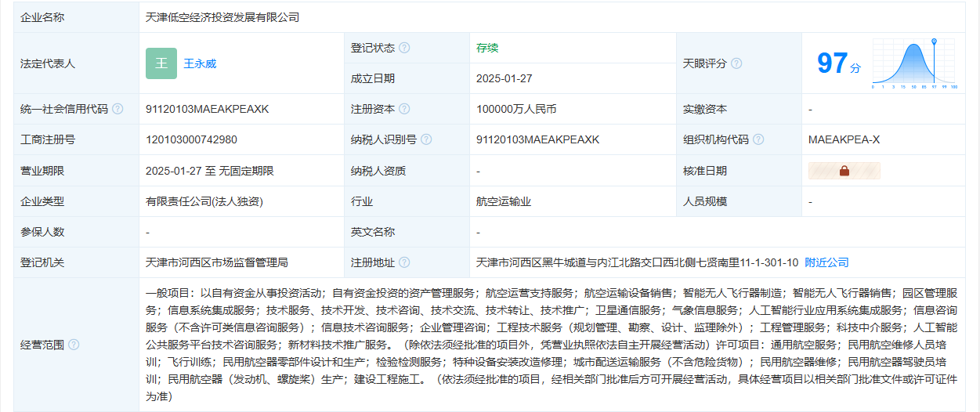Click help icon beside 纳税人识别号
Viewport: 980px width, 412px height.
426,139
